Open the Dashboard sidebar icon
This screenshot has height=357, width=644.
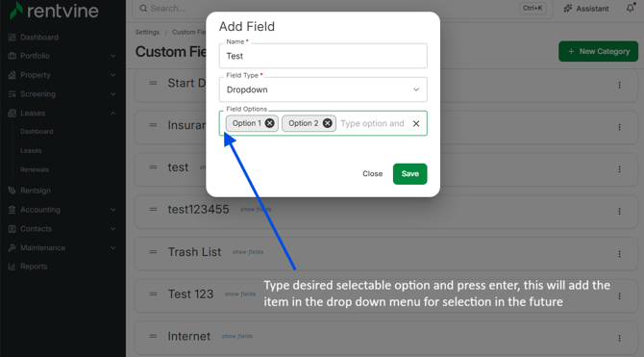12,38
